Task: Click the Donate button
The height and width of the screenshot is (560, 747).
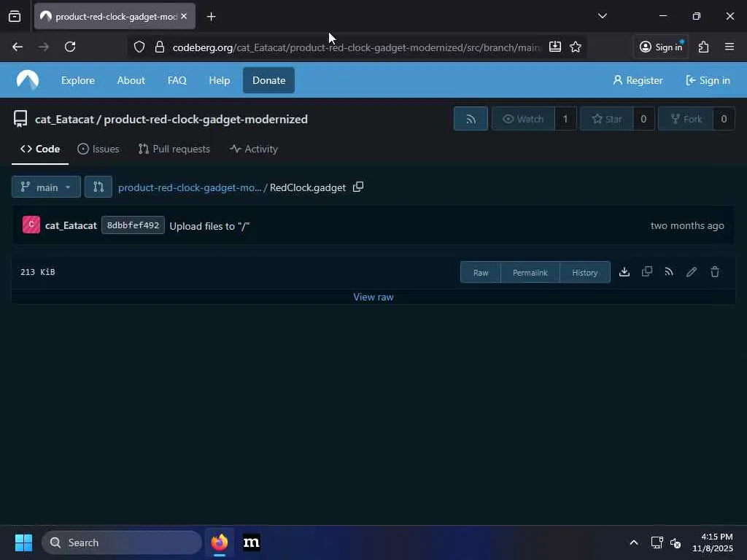Action: point(268,80)
